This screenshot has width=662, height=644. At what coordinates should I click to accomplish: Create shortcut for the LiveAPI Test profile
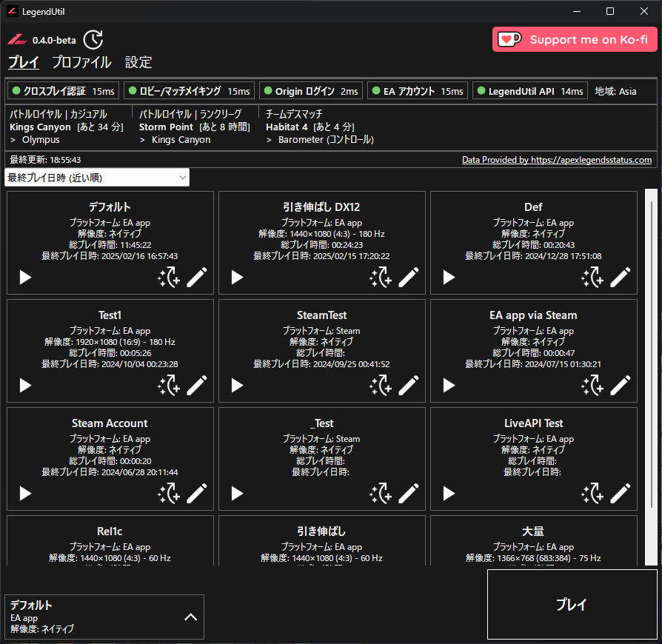[x=592, y=493]
